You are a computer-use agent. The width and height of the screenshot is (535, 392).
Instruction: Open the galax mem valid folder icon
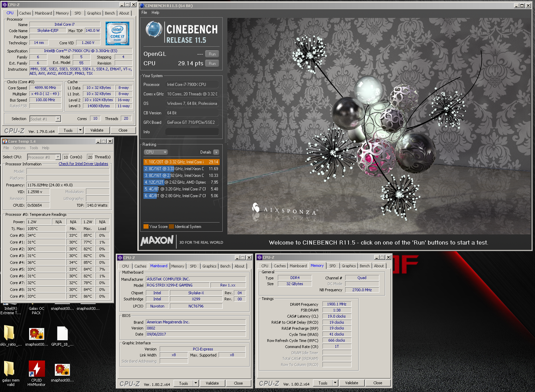9,368
